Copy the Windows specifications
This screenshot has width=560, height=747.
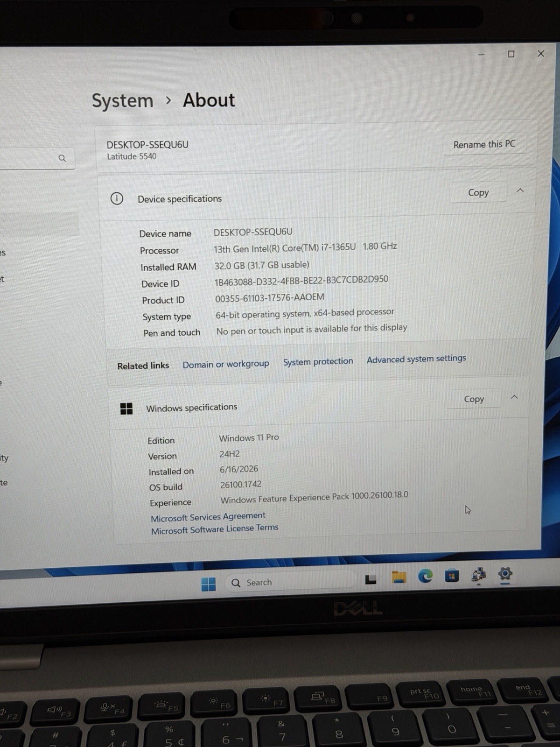pos(474,399)
